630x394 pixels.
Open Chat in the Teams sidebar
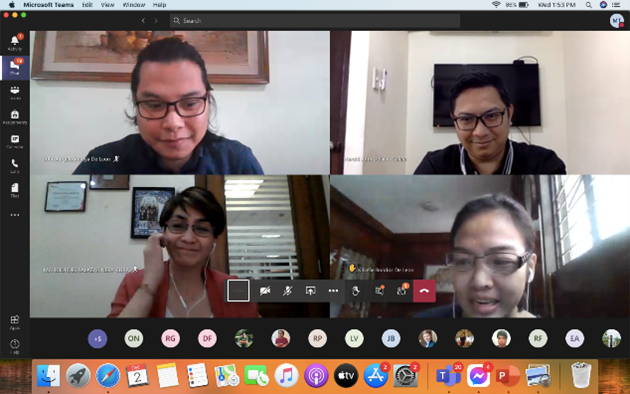click(15, 67)
